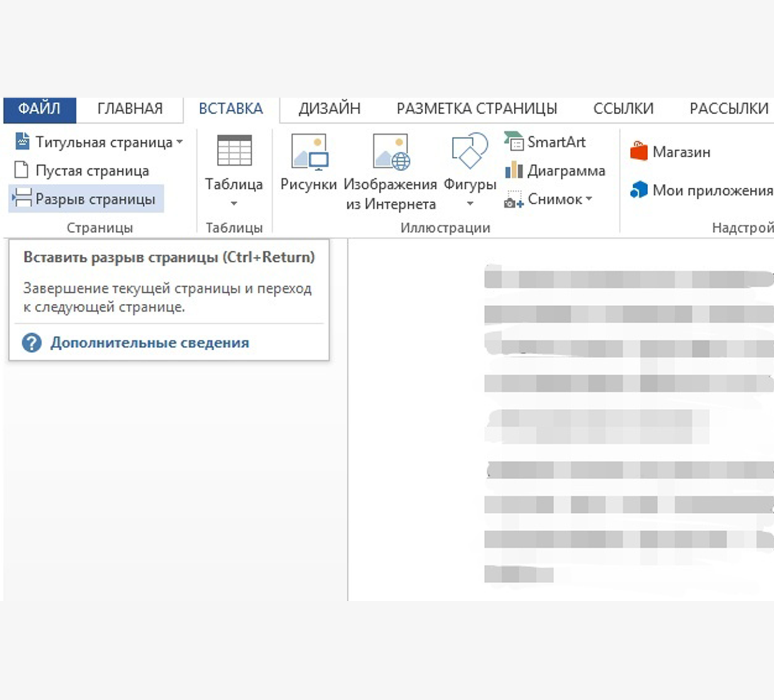This screenshot has height=700, width=774.
Task: Switch to the ГЛАВНАЯ tab
Action: [x=130, y=109]
